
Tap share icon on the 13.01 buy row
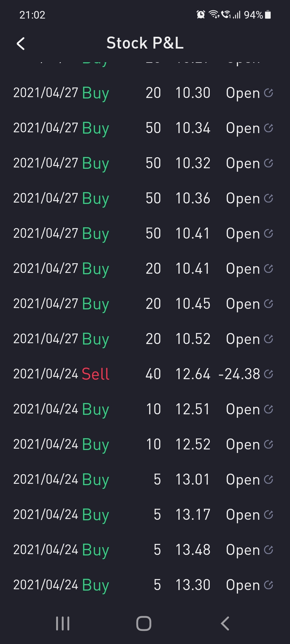coord(268,479)
